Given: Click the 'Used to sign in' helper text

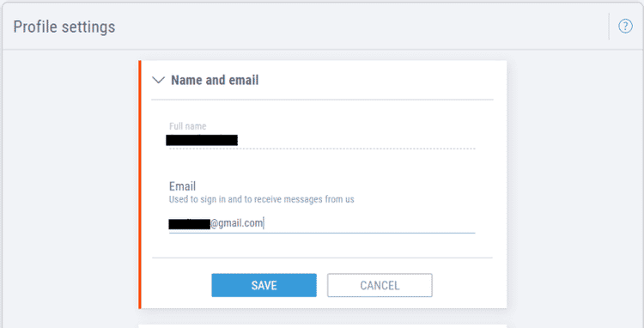Looking at the screenshot, I should pyautogui.click(x=262, y=199).
